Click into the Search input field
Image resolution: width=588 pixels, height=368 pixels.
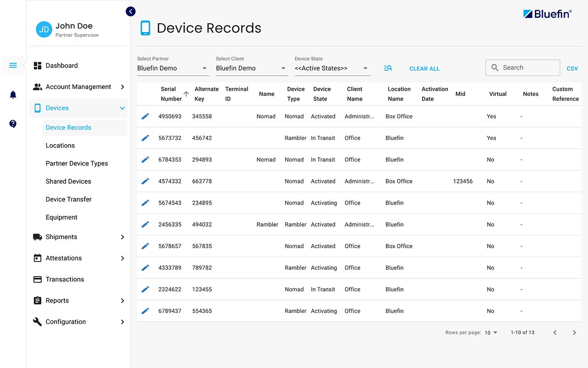click(x=523, y=67)
